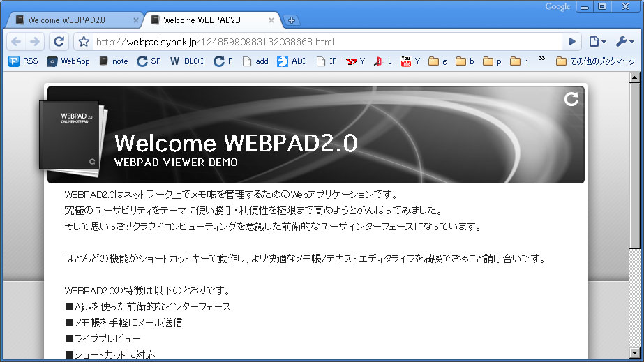Close the browser window
This screenshot has height=362, width=644.
[x=626, y=6]
